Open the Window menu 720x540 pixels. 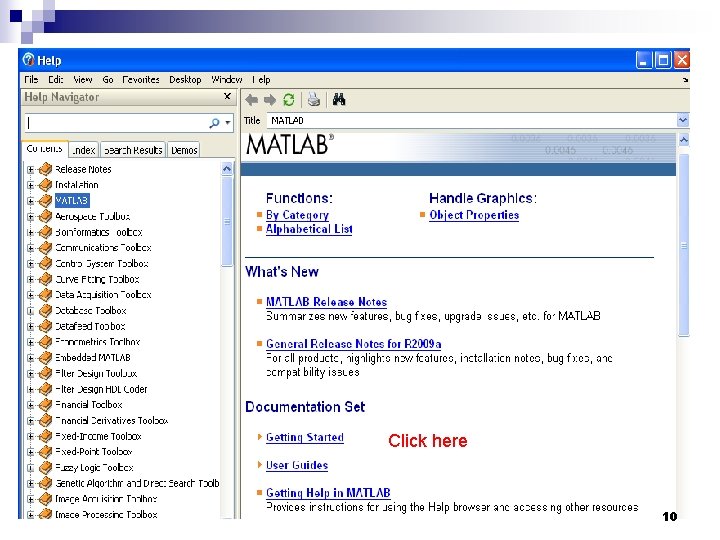point(226,79)
